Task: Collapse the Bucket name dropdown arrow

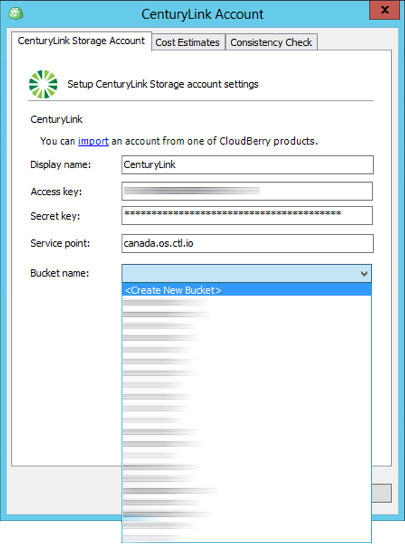Action: pos(364,274)
